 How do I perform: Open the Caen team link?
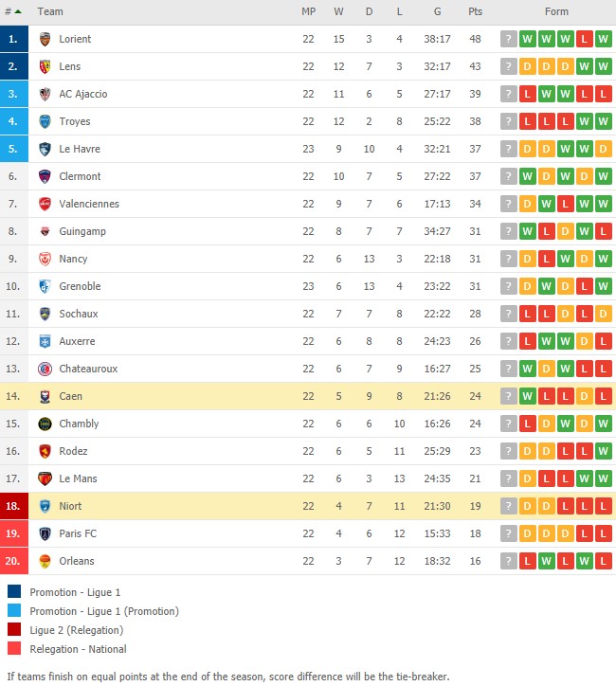pos(70,396)
